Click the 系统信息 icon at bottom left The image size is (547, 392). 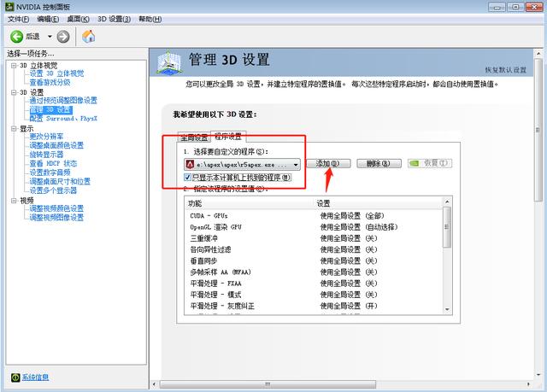(15, 377)
